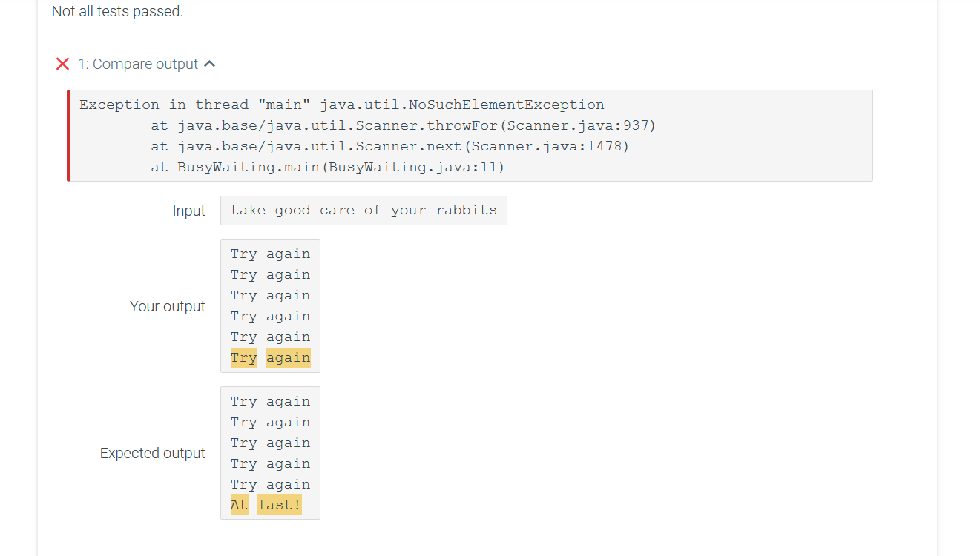Click the 'Expected output' results box
This screenshot has height=556, width=980.
click(270, 453)
